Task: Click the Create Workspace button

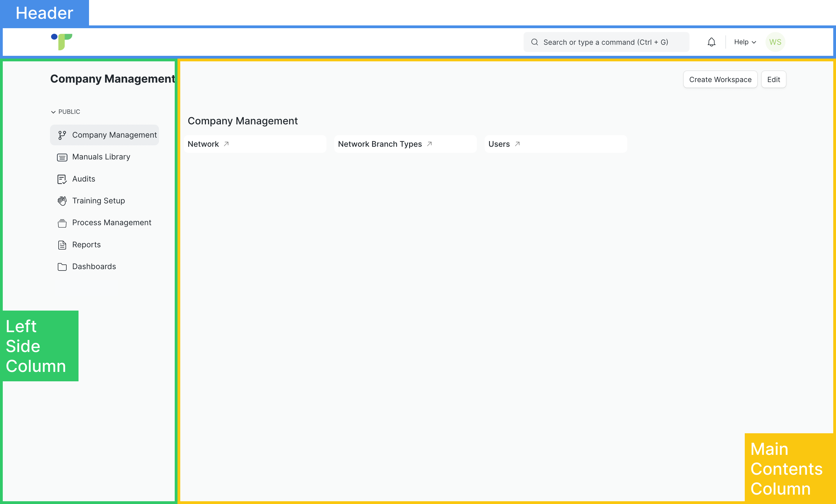Action: pyautogui.click(x=720, y=79)
